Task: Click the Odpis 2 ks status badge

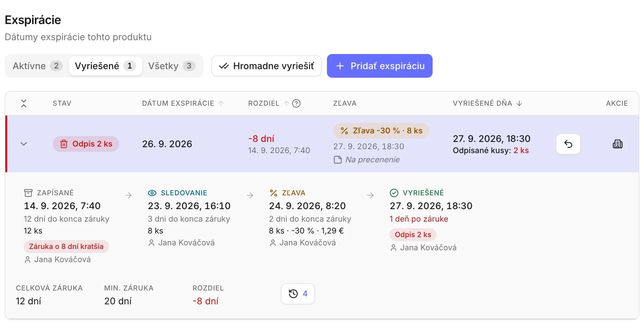Action: (x=86, y=144)
